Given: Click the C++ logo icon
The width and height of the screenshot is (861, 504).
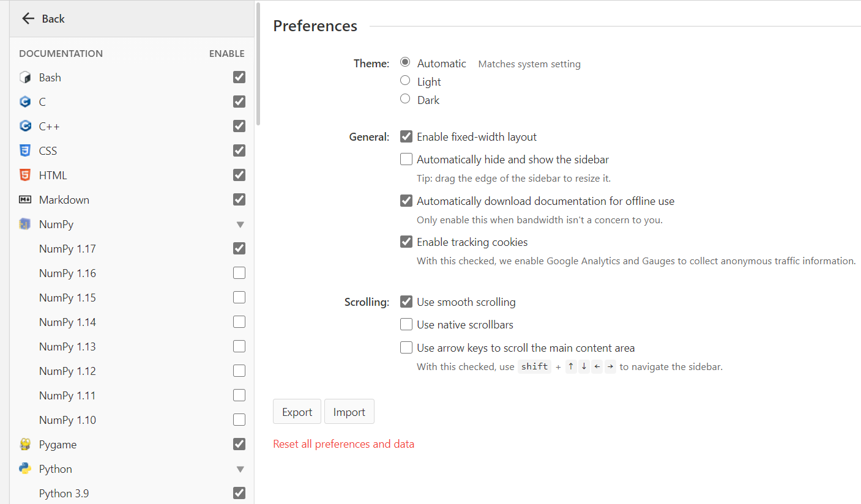Looking at the screenshot, I should pos(25,127).
